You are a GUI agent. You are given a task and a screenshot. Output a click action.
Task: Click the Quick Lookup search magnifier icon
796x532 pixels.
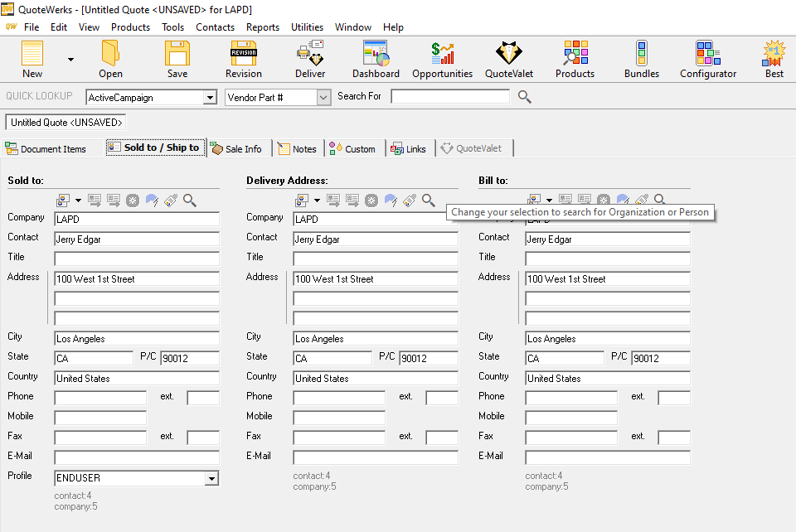pos(524,97)
